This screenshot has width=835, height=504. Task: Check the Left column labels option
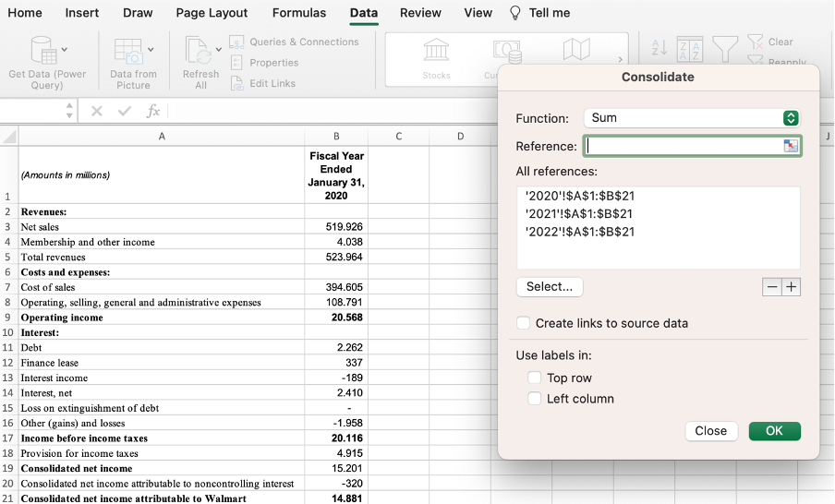[535, 399]
